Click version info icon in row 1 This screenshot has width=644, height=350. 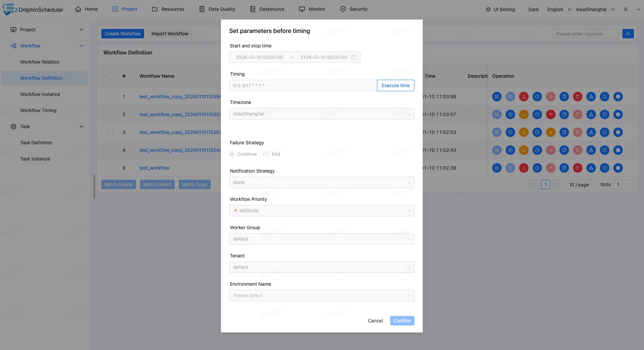(618, 97)
